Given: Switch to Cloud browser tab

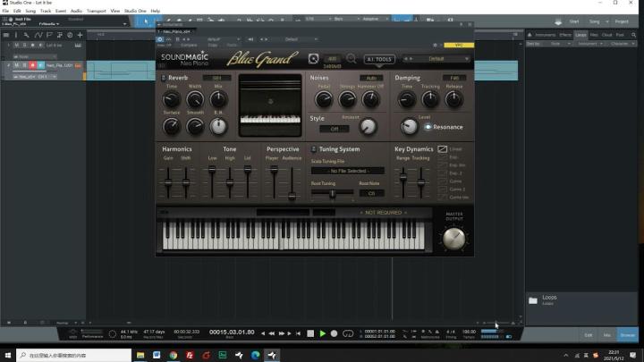Looking at the screenshot, I should [x=606, y=35].
